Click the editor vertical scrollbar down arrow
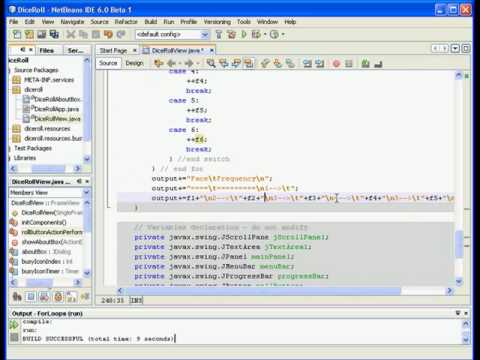Screen dimensions: 480x360 (x=459, y=282)
